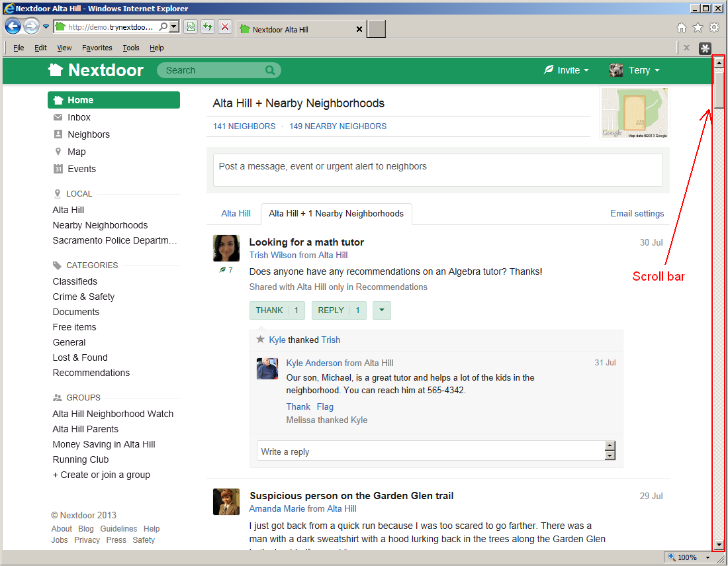
Task: Click the Write a reply field
Action: click(x=430, y=451)
